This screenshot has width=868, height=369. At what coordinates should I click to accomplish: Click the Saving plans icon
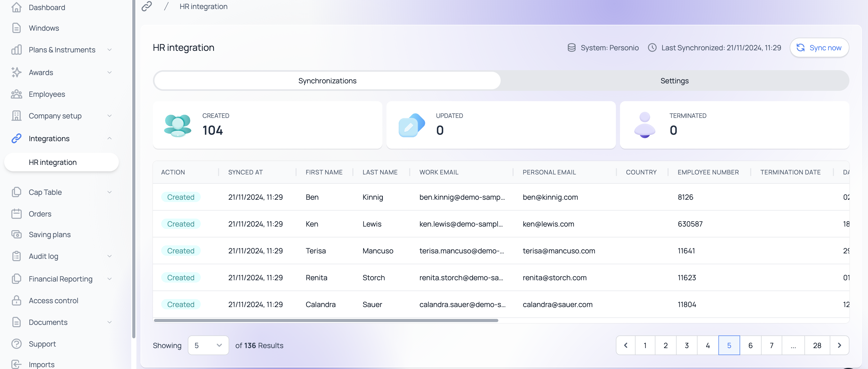16,234
